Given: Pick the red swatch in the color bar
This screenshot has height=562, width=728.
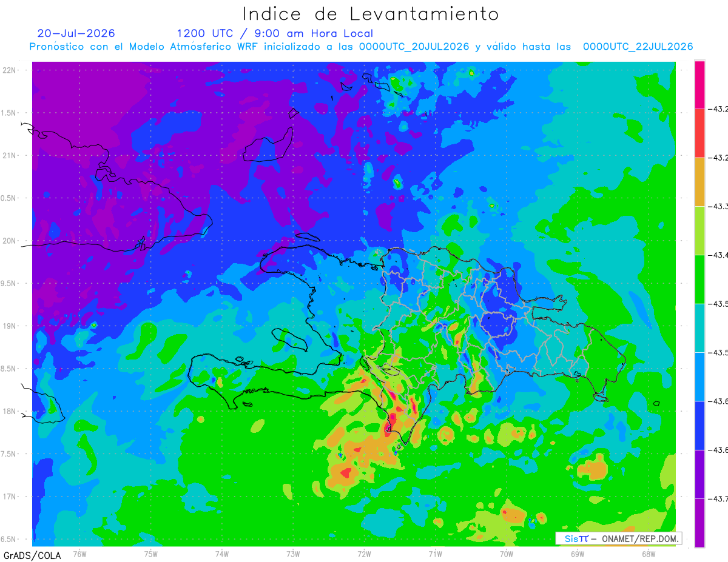Looking at the screenshot, I should [699, 133].
